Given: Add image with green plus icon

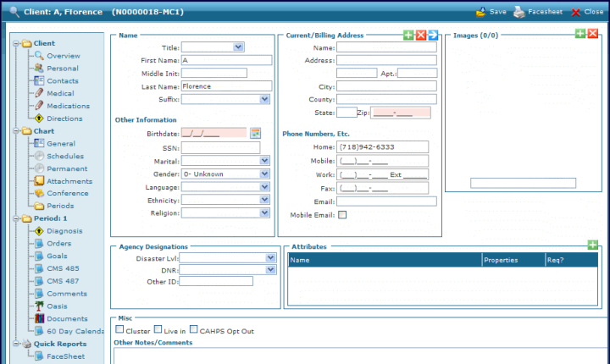Looking at the screenshot, I should coord(580,33).
